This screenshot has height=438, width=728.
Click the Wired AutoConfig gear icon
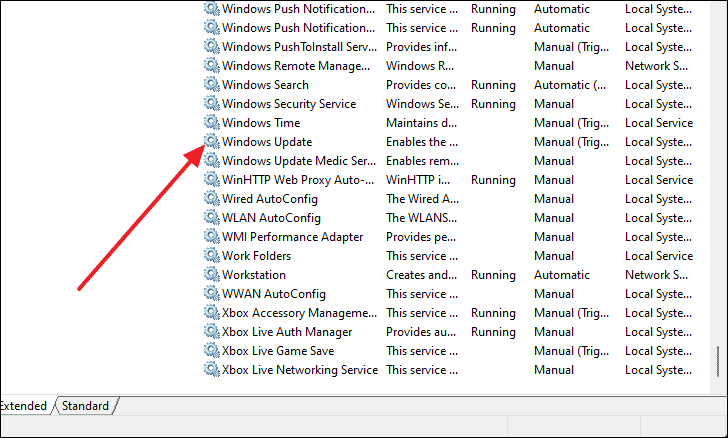click(x=212, y=198)
